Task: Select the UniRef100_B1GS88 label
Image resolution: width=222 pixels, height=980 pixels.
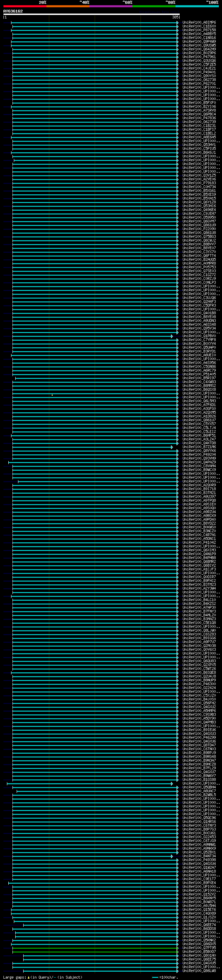Action: (199, 779)
